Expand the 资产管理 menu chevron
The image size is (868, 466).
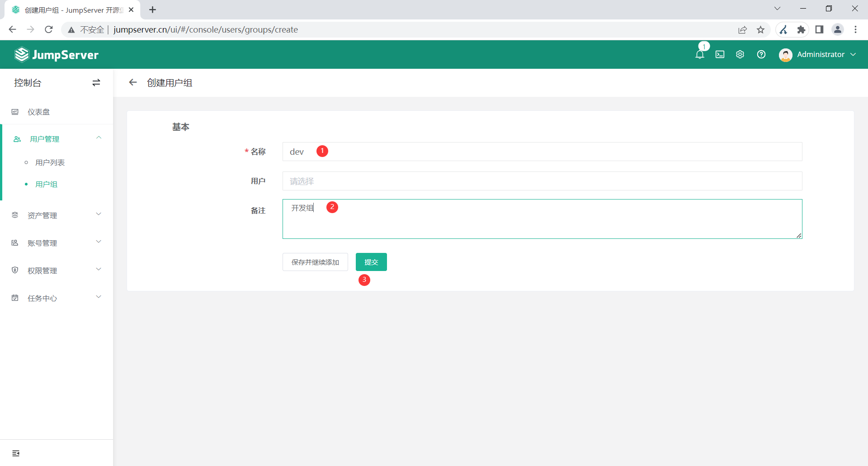point(99,214)
